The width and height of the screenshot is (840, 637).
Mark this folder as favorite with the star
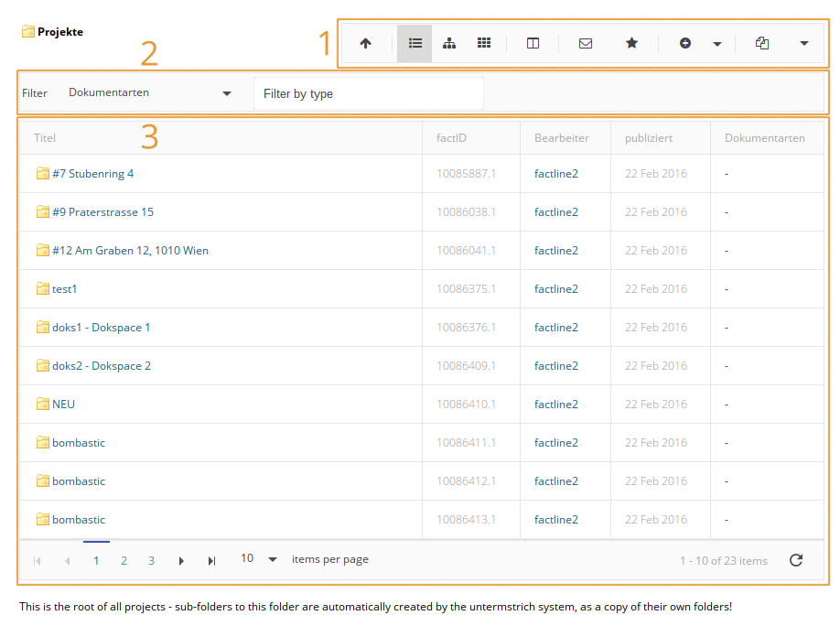point(631,43)
